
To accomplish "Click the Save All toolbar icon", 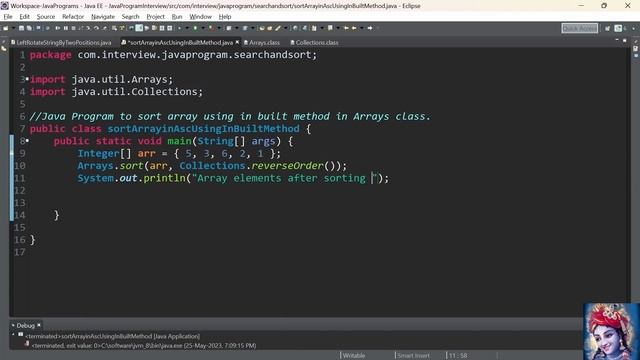I will tap(29, 28).
